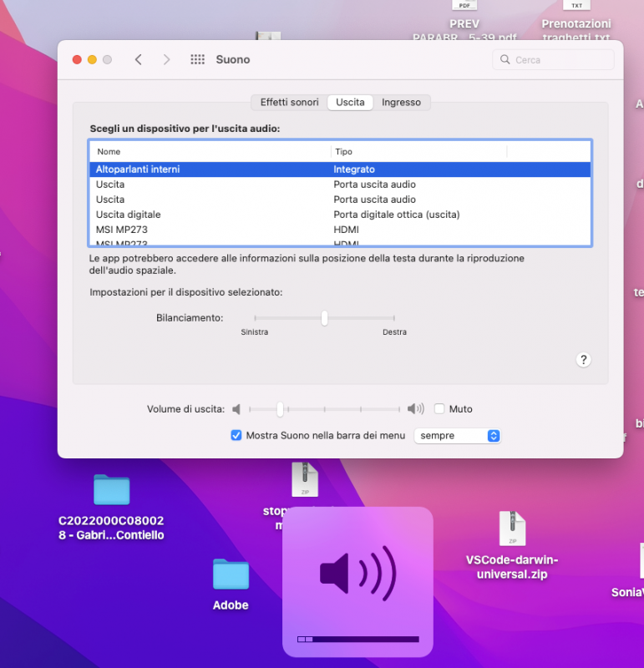Open the Adobe folder on desktop
This screenshot has width=644, height=668.
(231, 575)
